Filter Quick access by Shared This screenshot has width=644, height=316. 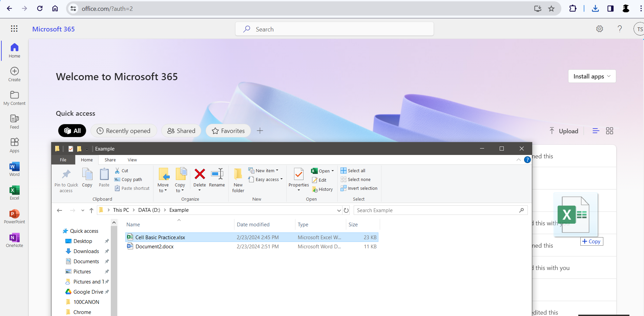point(181,131)
